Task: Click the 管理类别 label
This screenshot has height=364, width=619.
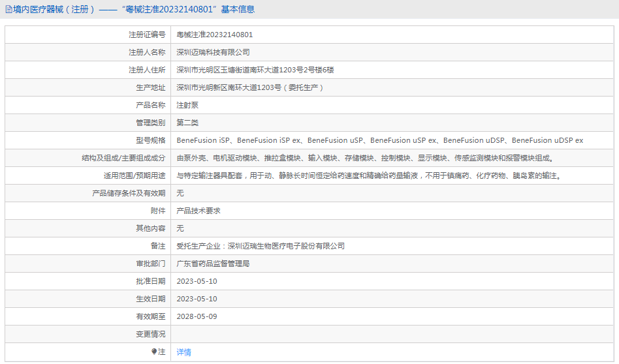Action: point(150,123)
